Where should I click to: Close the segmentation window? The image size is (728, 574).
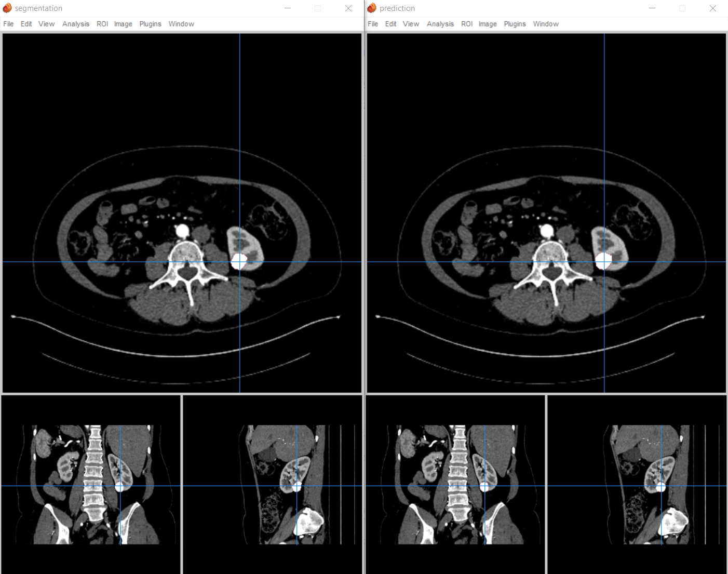click(348, 8)
